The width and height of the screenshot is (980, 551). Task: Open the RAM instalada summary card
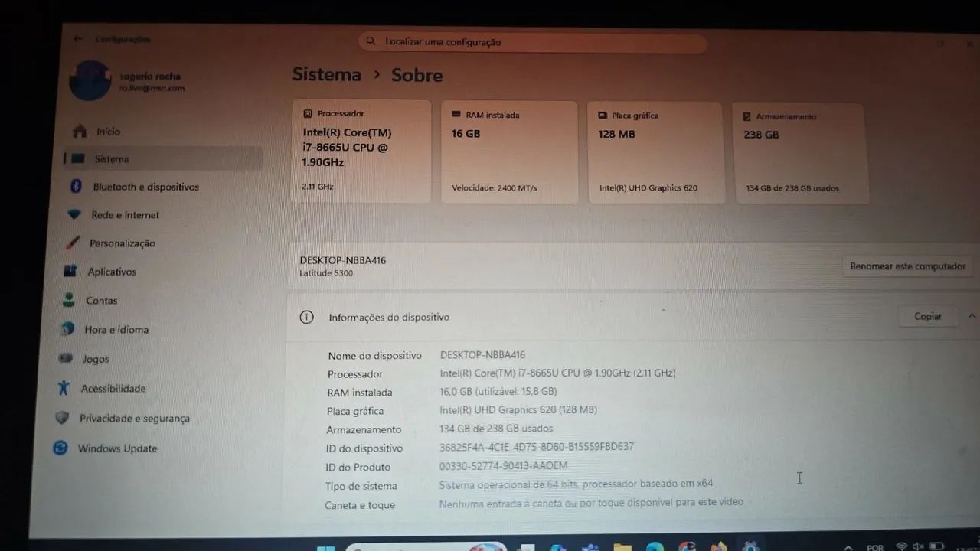tap(509, 152)
